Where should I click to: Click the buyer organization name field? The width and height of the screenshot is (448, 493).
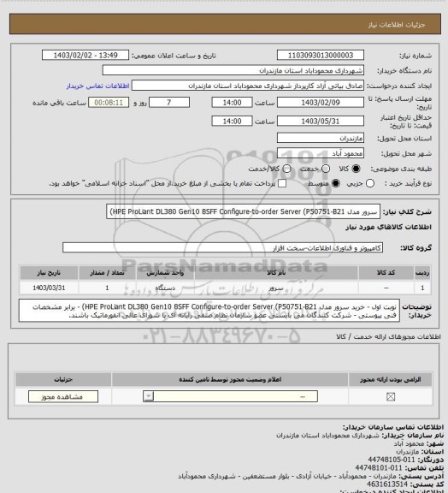pos(233,70)
